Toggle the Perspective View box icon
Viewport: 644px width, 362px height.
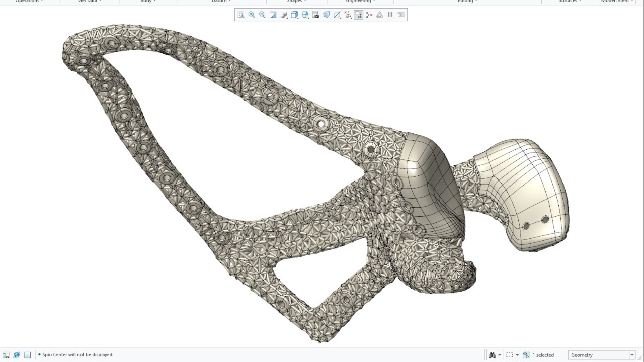(327, 15)
